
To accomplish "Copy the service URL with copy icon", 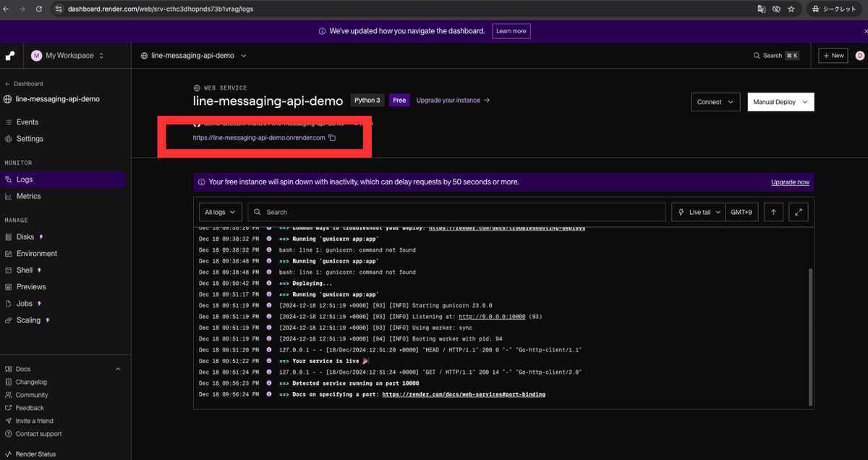I will coord(332,137).
